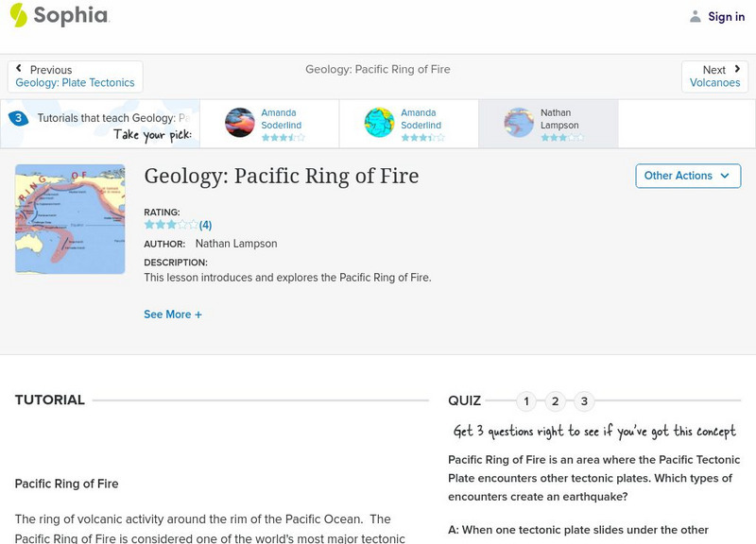Viewport: 756px width, 544px height.
Task: Click the (4) ratings count link
Action: click(205, 225)
